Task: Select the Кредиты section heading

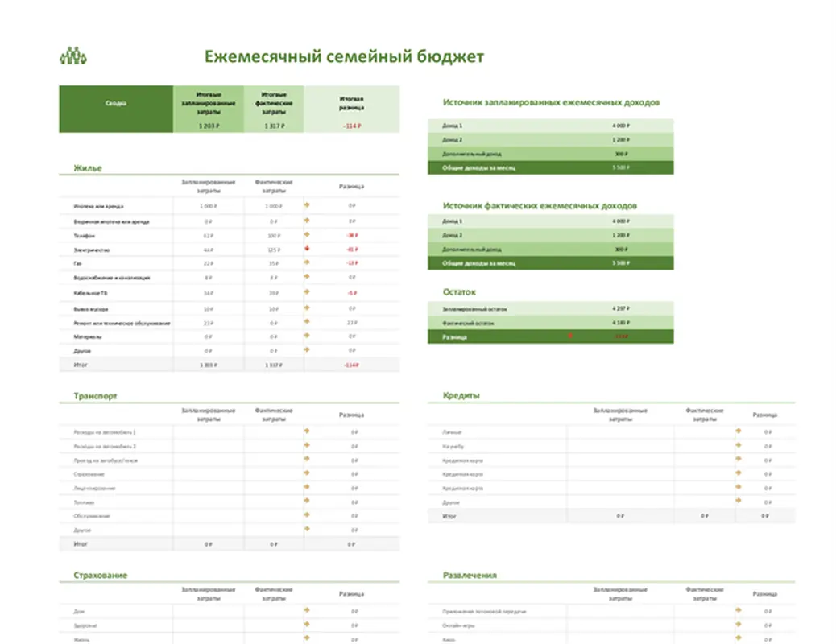Action: (461, 396)
